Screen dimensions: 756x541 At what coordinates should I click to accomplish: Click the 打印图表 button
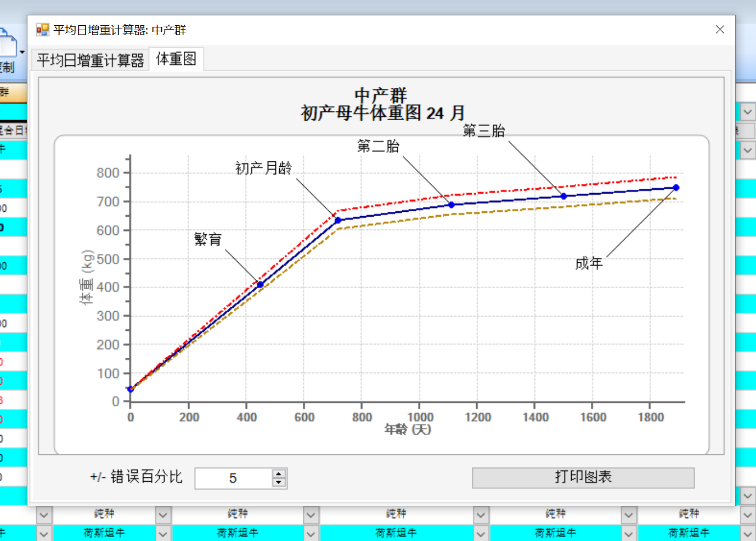[x=583, y=477]
